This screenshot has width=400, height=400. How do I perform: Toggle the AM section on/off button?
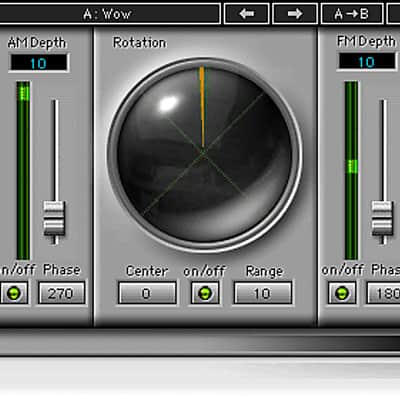click(14, 293)
